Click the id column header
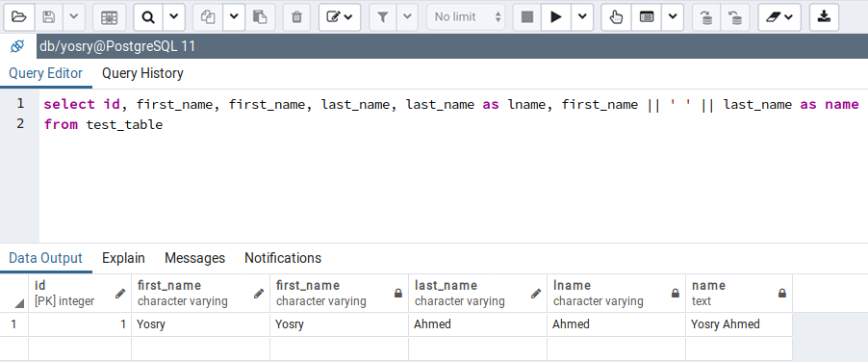 coord(80,294)
